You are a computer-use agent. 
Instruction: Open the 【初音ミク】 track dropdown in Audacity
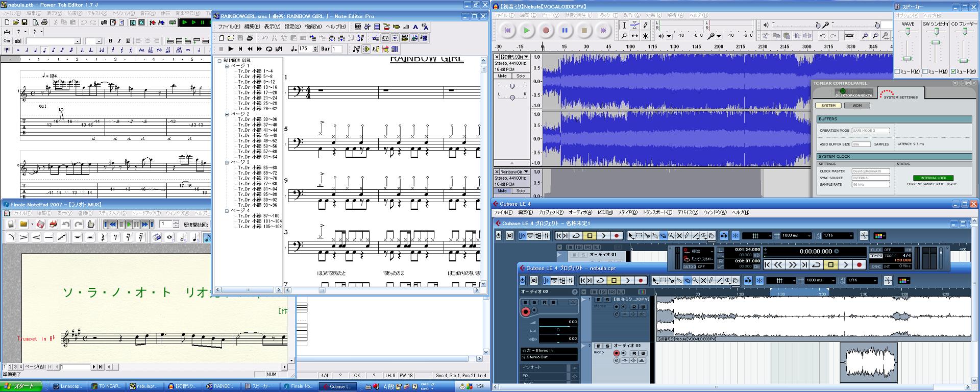(x=526, y=57)
